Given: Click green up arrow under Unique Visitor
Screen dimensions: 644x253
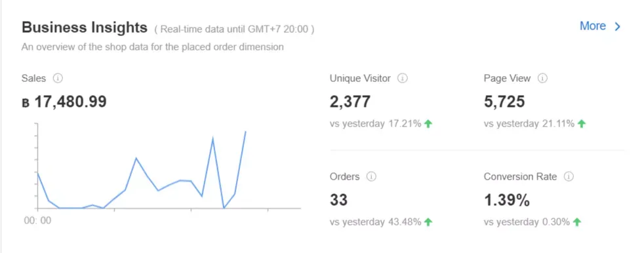Looking at the screenshot, I should coord(428,124).
